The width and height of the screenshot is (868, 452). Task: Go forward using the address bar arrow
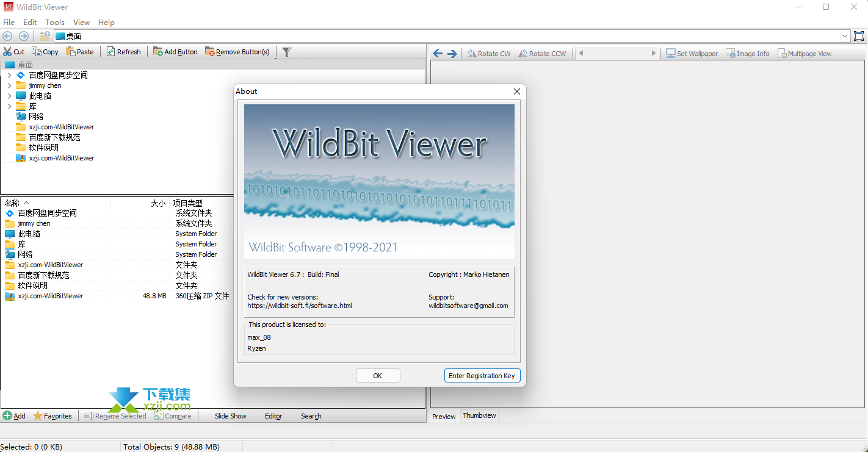[23, 36]
